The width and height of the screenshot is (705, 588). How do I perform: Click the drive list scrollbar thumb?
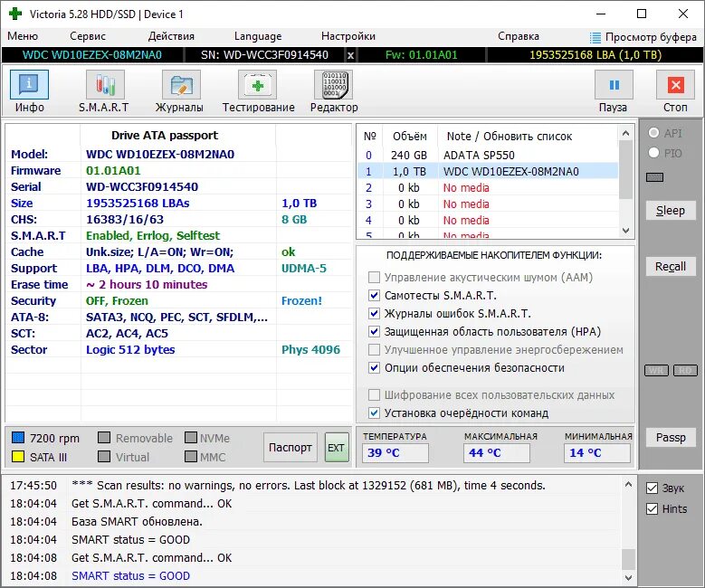(625, 170)
